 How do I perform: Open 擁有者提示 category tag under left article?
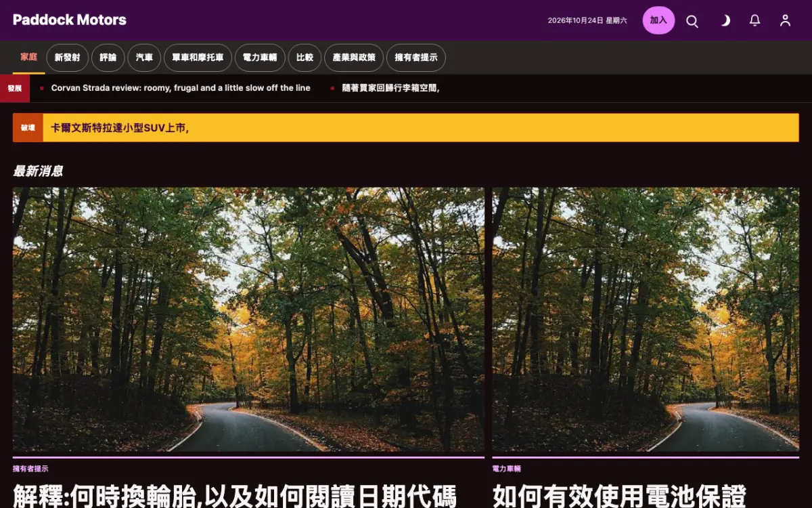(x=30, y=469)
